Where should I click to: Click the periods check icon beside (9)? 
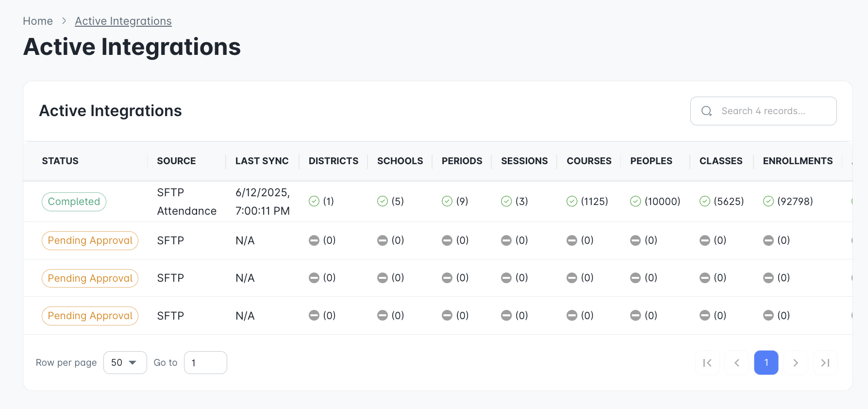click(447, 201)
